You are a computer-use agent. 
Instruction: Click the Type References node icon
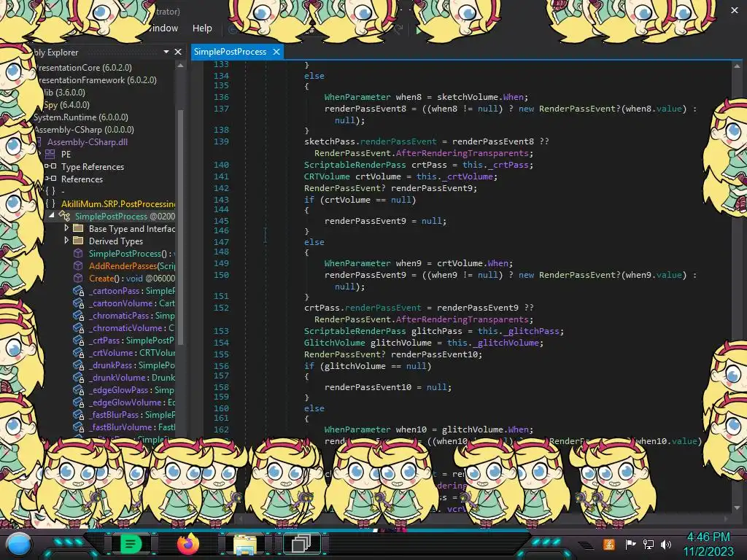50,166
